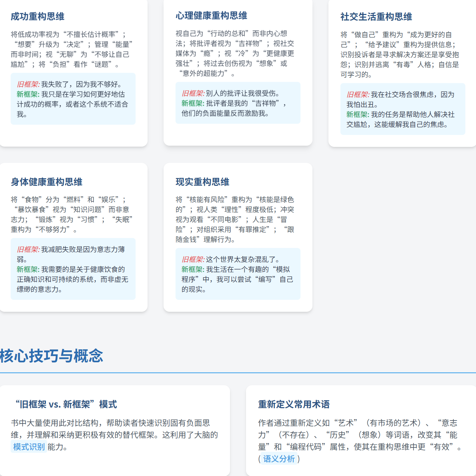Click the description paragraph under 成功重构思维
The height and width of the screenshot is (476, 476).
point(72,49)
